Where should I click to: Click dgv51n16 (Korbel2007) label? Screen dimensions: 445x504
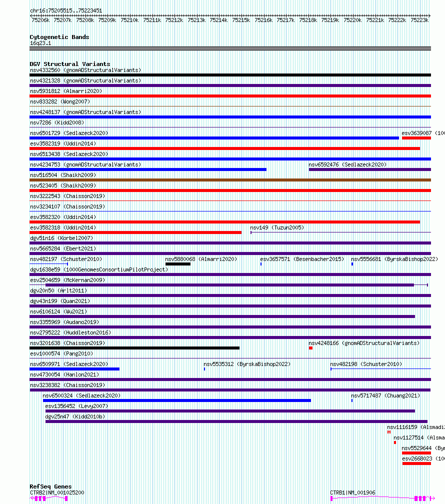[61, 238]
